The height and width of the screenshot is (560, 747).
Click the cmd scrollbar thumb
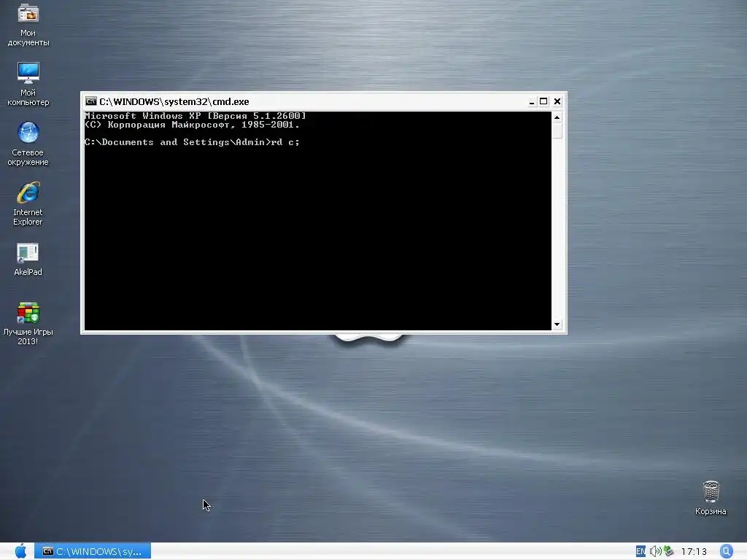(557, 131)
